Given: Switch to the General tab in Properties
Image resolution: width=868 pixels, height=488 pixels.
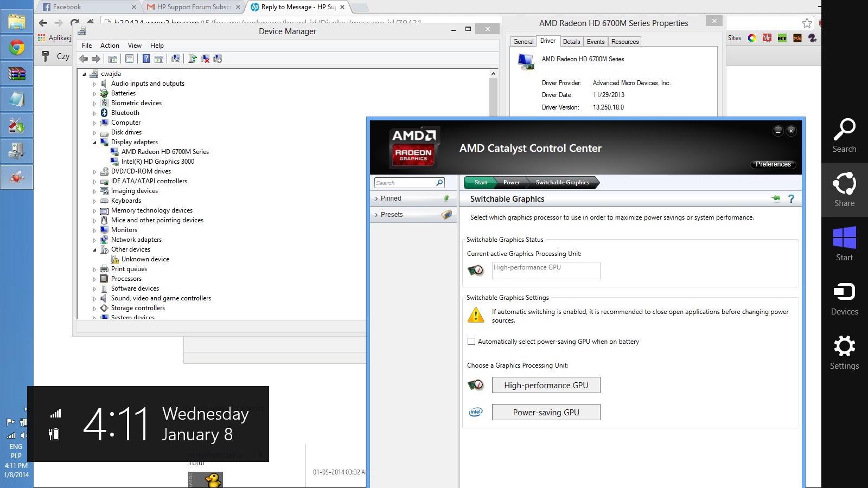Looking at the screenshot, I should point(524,42).
